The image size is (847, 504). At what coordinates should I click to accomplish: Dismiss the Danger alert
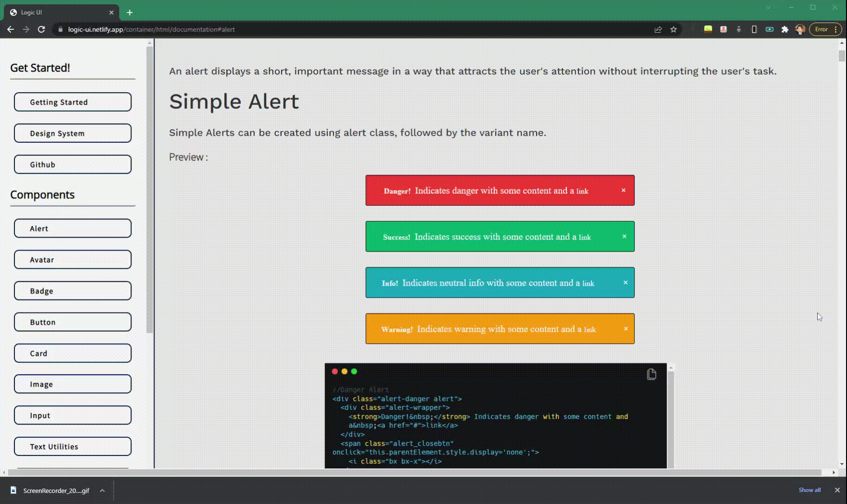[x=624, y=190]
